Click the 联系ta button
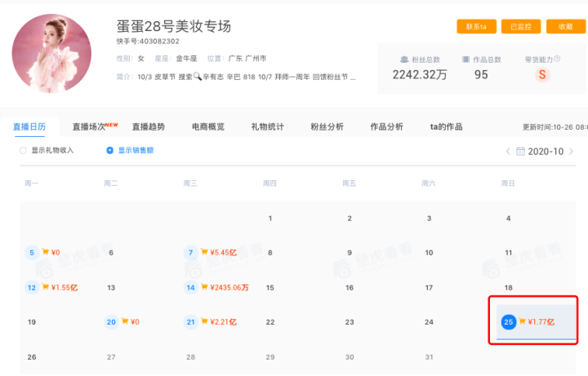The width and height of the screenshot is (588, 376). tap(476, 27)
